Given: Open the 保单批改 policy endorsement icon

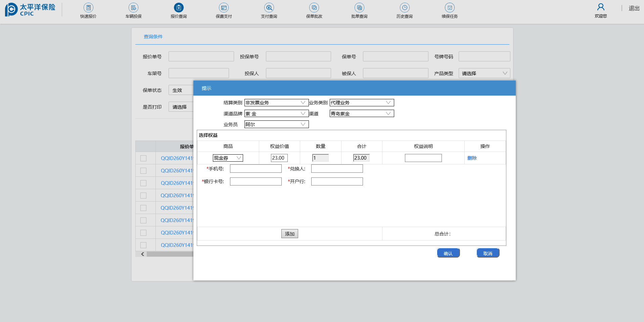Looking at the screenshot, I should tap(314, 8).
